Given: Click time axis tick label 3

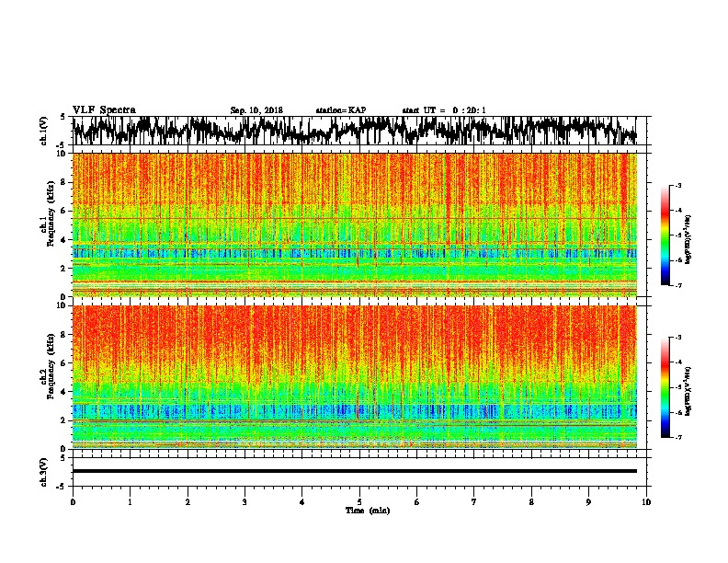Looking at the screenshot, I should click(x=245, y=502).
